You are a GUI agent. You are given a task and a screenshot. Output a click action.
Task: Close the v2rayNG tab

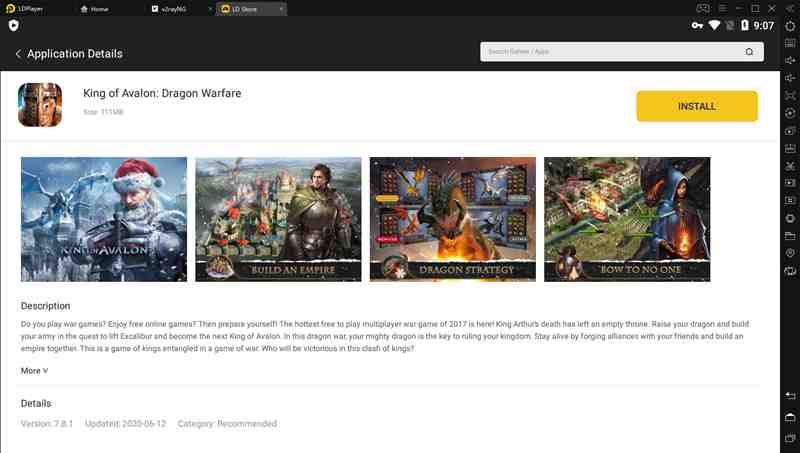(x=210, y=9)
